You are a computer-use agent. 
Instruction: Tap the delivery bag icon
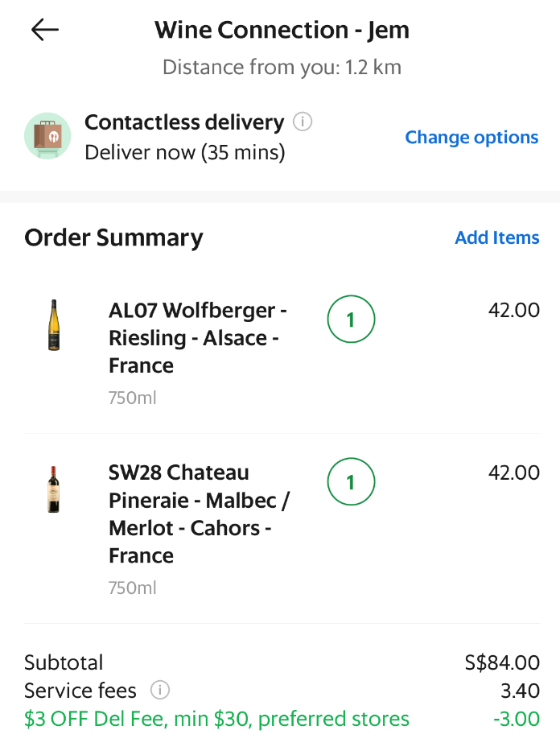click(x=47, y=136)
